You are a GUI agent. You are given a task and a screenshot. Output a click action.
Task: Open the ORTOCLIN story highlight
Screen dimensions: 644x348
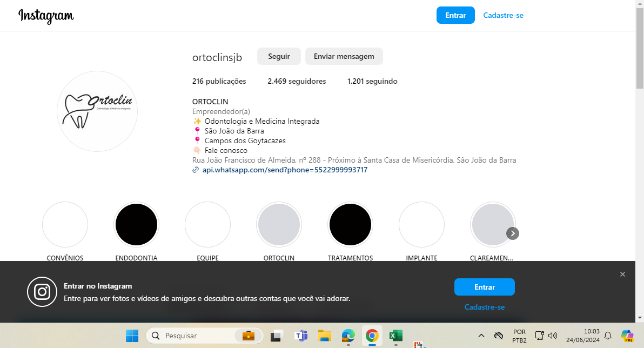click(279, 224)
